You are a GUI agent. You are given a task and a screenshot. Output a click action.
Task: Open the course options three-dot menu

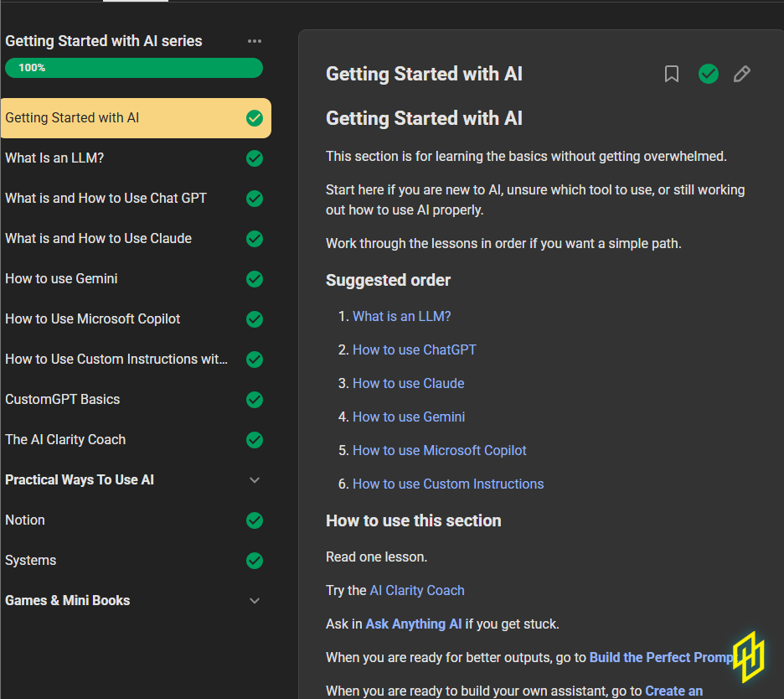pyautogui.click(x=255, y=41)
